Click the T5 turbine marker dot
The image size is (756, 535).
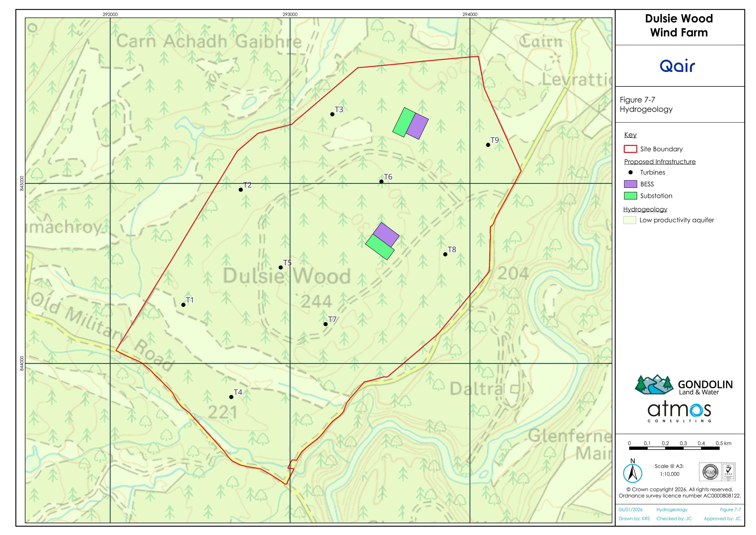coord(281,267)
